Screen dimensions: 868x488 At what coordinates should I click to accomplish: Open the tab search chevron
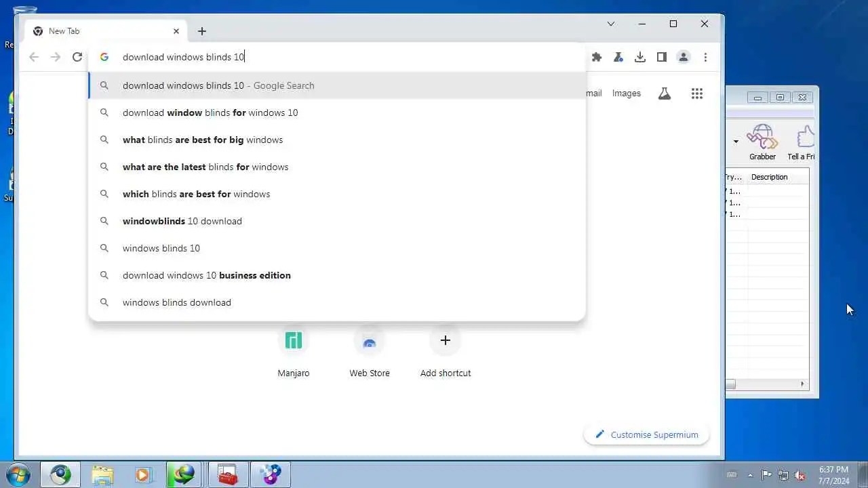tap(611, 24)
